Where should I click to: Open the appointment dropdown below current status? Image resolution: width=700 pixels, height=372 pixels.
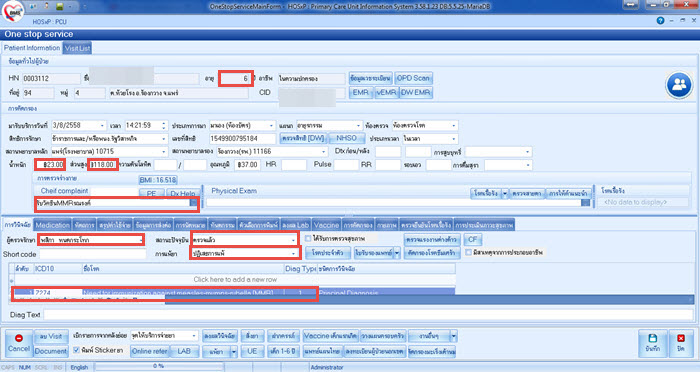tap(293, 253)
